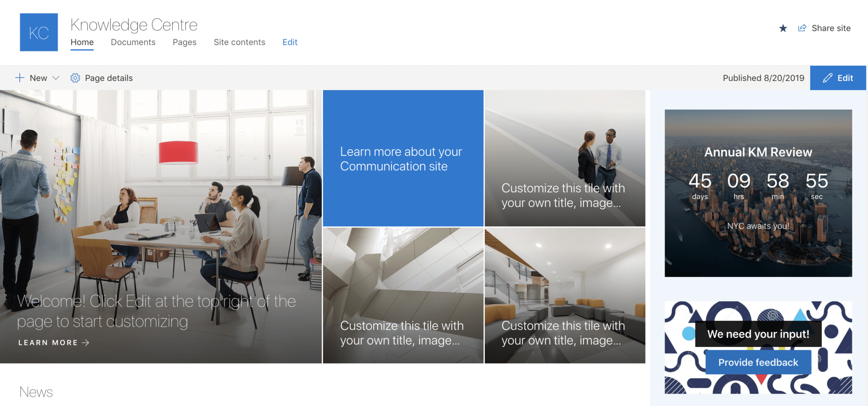
Task: Click the plus icon next to New
Action: tap(19, 78)
